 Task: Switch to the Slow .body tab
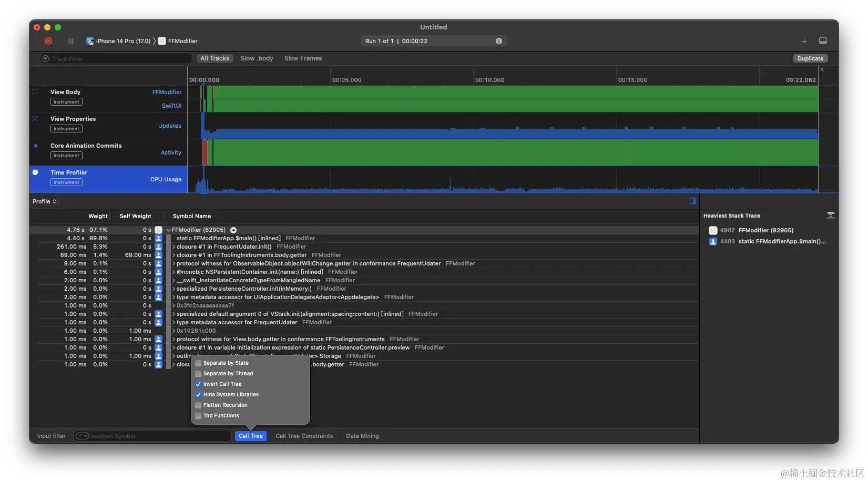coord(257,58)
